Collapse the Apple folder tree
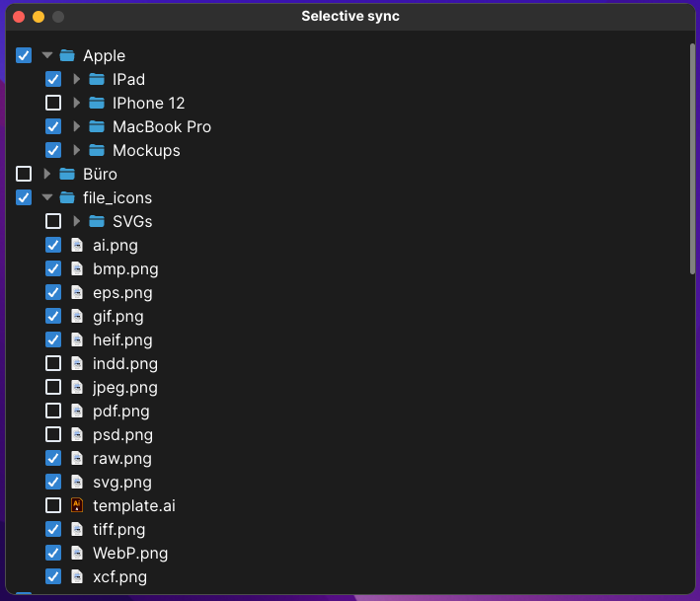700x601 pixels. tap(46, 55)
